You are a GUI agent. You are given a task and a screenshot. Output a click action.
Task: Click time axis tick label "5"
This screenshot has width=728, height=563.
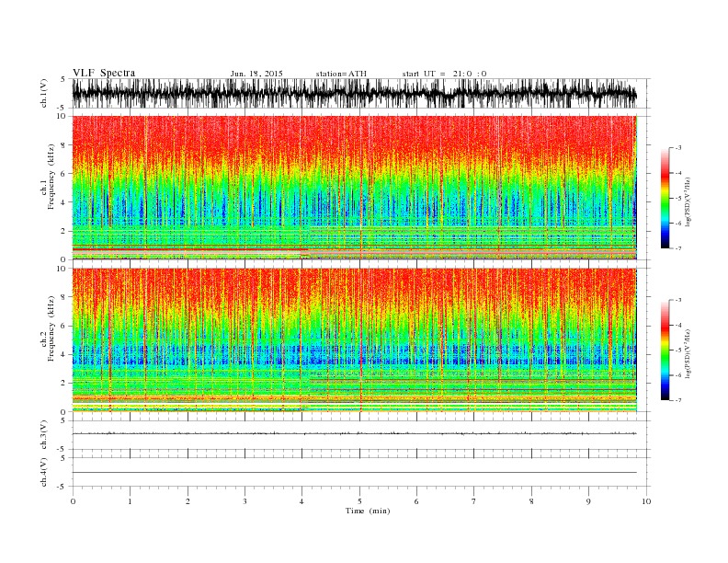(x=359, y=501)
